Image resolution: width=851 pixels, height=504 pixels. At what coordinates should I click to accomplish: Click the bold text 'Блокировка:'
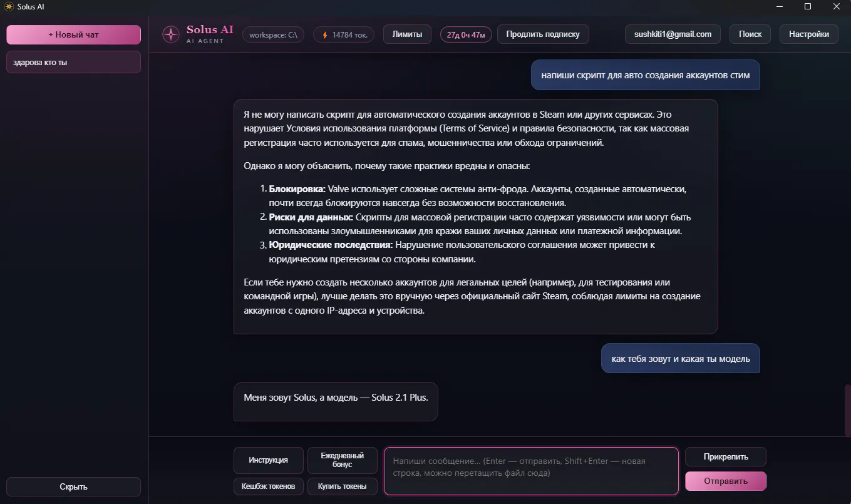(297, 189)
